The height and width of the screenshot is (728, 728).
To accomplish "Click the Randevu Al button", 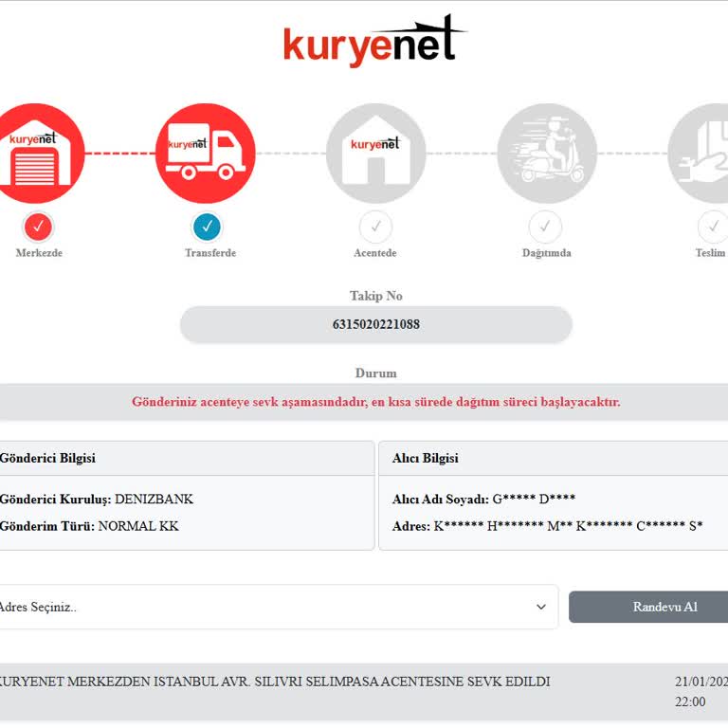I will (x=648, y=607).
